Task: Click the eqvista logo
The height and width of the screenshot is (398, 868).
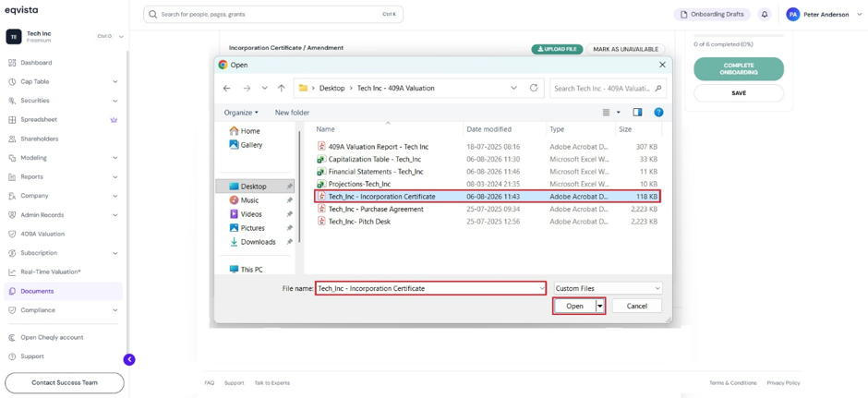Action: click(21, 10)
